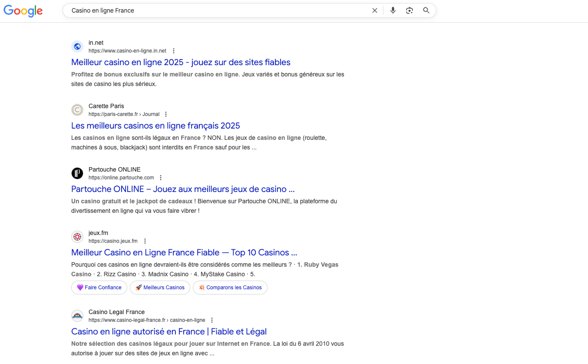The image size is (588, 364).
Task: Click the Google logo
Action: pos(23,11)
